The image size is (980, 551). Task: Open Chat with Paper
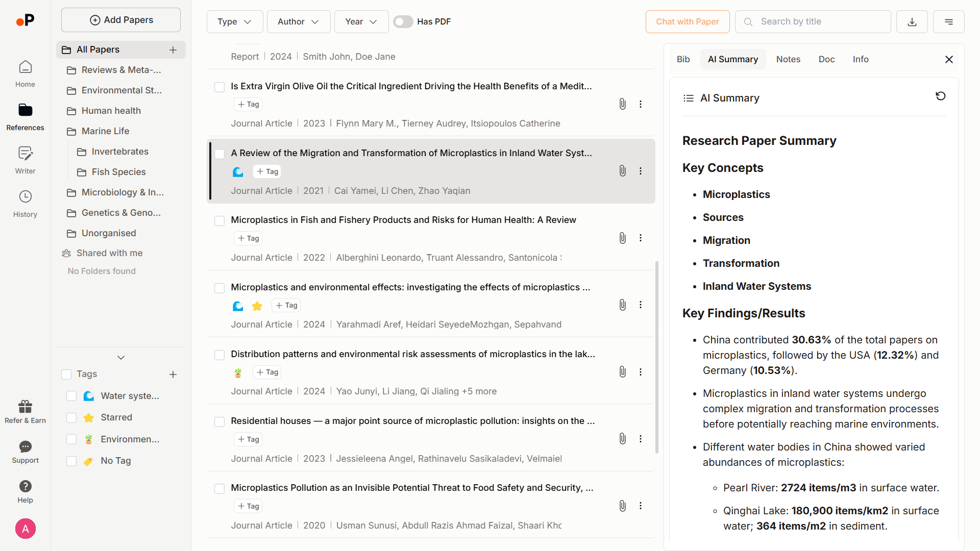[x=687, y=21]
